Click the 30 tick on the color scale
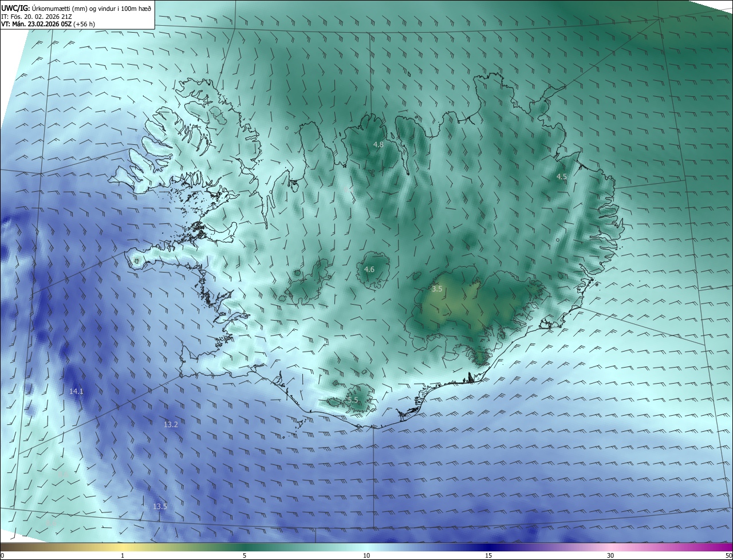This screenshot has height=560, width=733. click(x=610, y=555)
